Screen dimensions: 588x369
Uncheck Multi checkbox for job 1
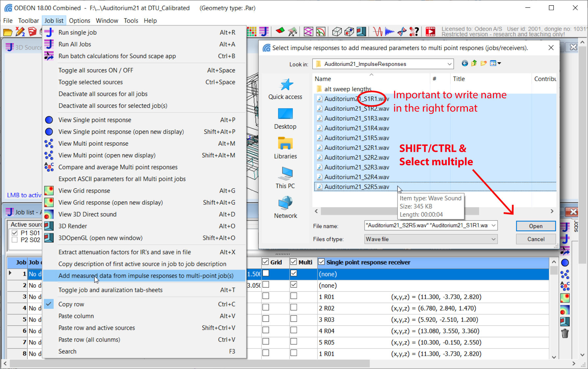pyautogui.click(x=294, y=273)
